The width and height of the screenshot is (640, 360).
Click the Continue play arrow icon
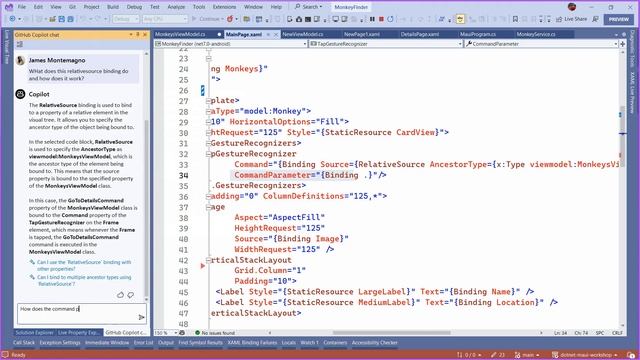point(194,19)
